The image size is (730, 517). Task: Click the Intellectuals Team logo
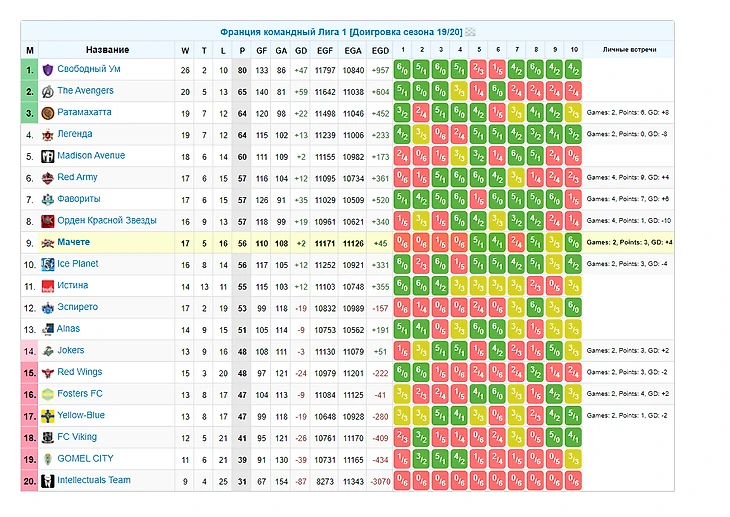point(47,481)
